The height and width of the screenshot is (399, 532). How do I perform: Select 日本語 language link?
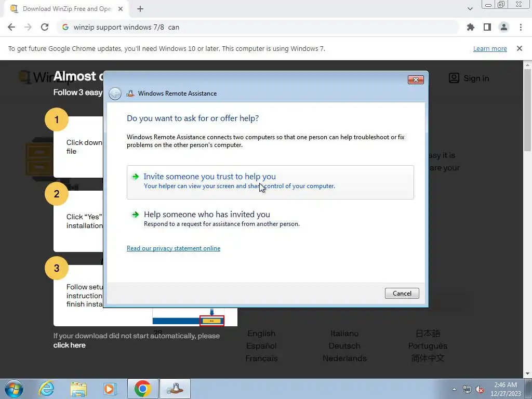(x=428, y=334)
